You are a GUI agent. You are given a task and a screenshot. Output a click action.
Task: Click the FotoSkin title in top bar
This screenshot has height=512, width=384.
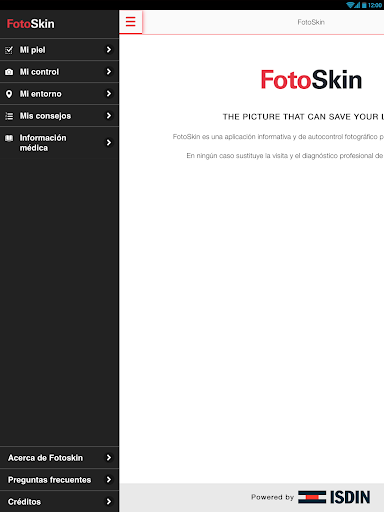click(311, 22)
